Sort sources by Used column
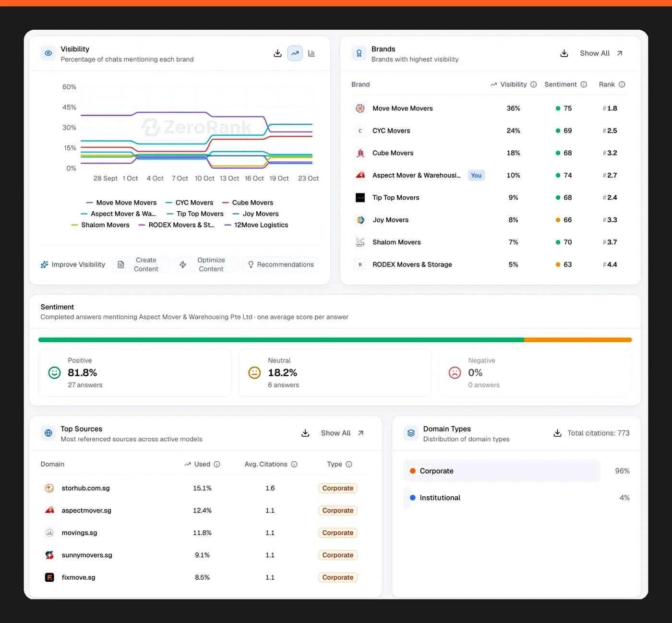 [197, 464]
